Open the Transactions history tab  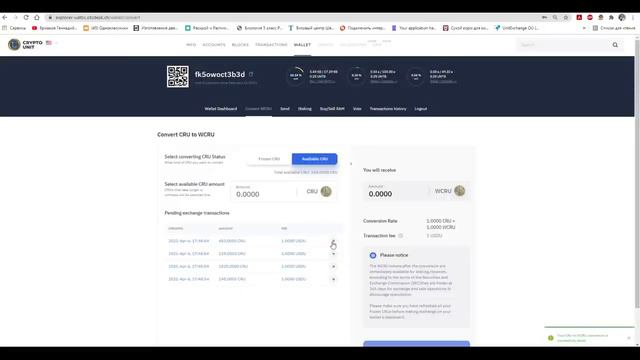(388, 109)
